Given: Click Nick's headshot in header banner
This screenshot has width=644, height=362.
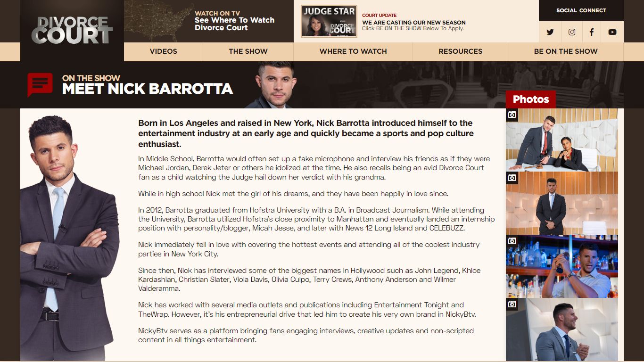Looking at the screenshot, I should pyautogui.click(x=276, y=85).
